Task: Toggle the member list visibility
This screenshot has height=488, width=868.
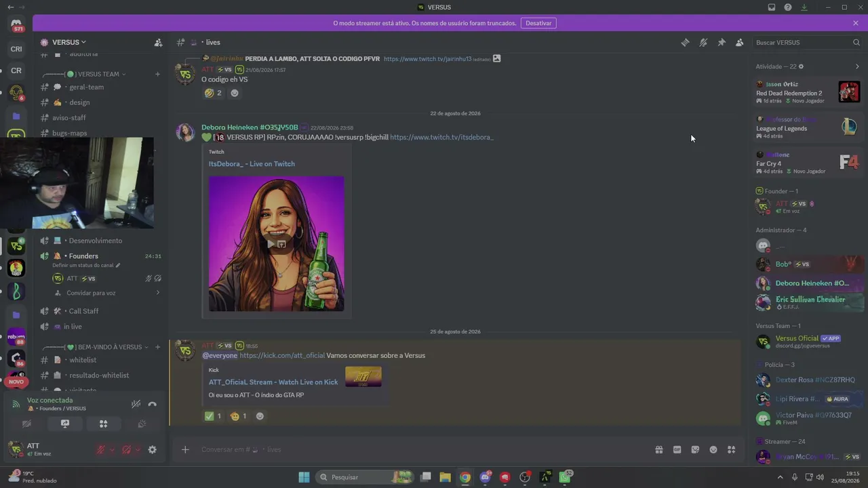Action: pos(740,42)
